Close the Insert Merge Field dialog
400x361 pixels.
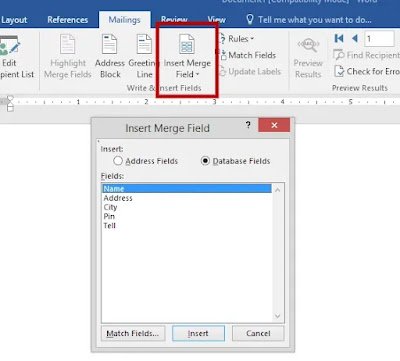[x=274, y=125]
